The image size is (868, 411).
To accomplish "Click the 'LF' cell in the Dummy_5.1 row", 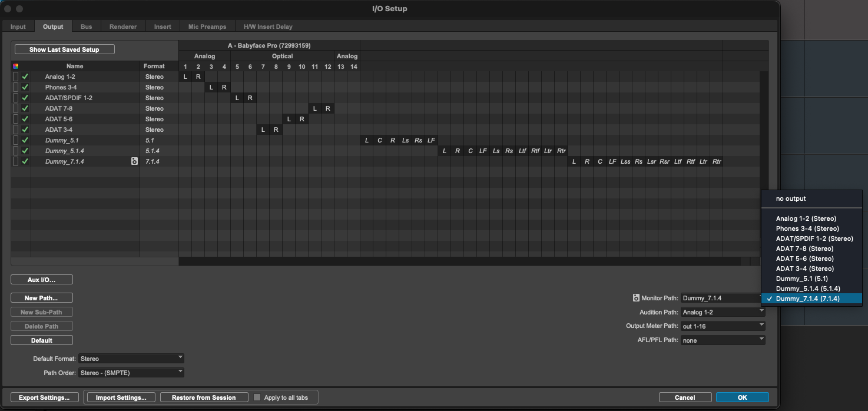I will tap(431, 140).
